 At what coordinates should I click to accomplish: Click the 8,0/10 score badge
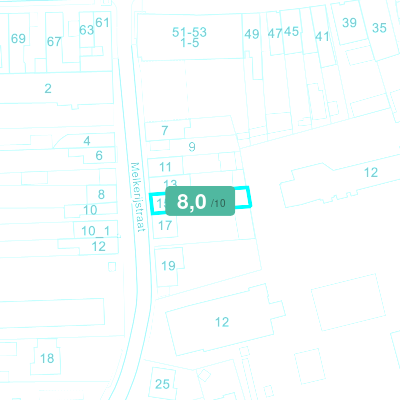200,201
